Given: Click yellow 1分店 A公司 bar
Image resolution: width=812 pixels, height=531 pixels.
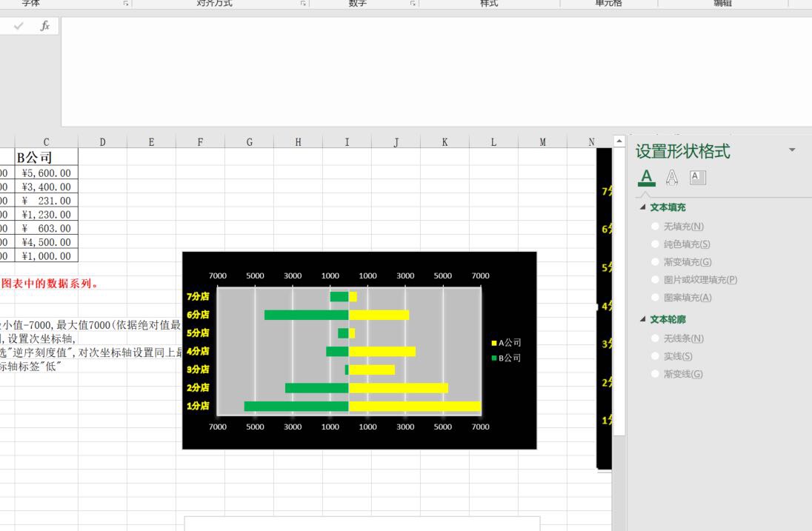Looking at the screenshot, I should pyautogui.click(x=415, y=407).
